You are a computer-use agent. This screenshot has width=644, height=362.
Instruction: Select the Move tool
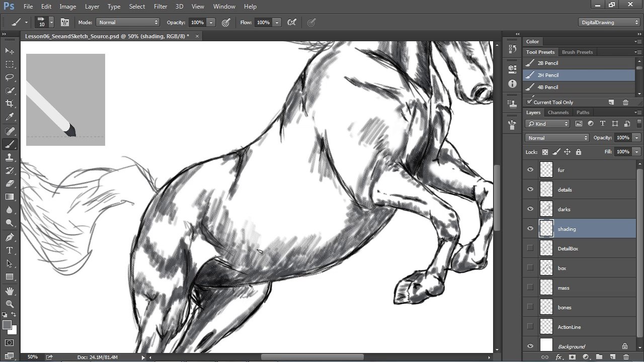[10, 51]
